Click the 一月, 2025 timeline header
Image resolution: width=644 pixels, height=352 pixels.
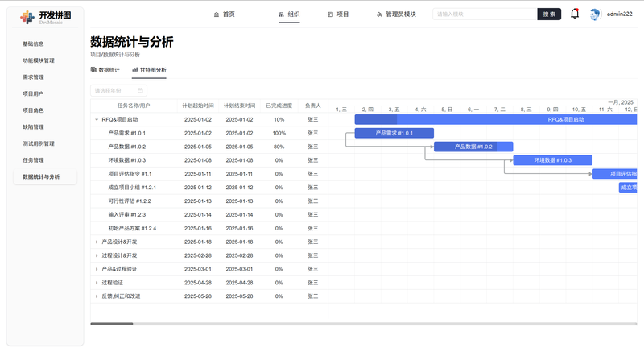tap(621, 102)
